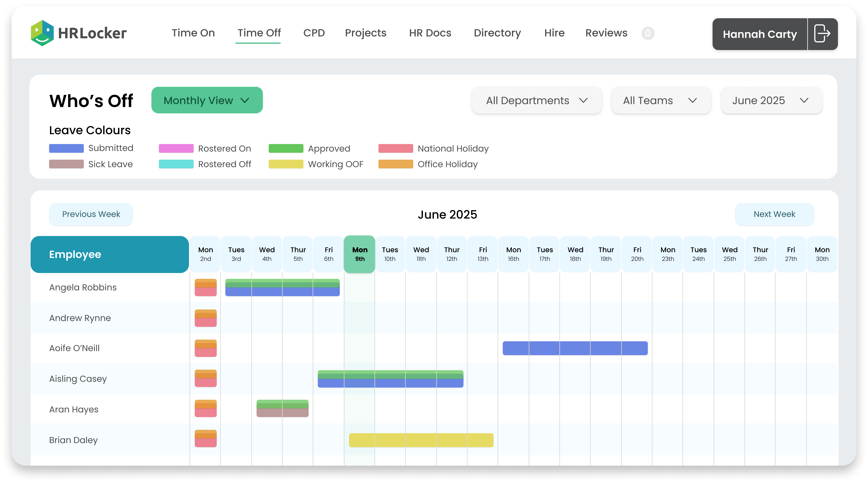868x483 pixels.
Task: Click the Hannah Carty profile button
Action: coord(759,34)
